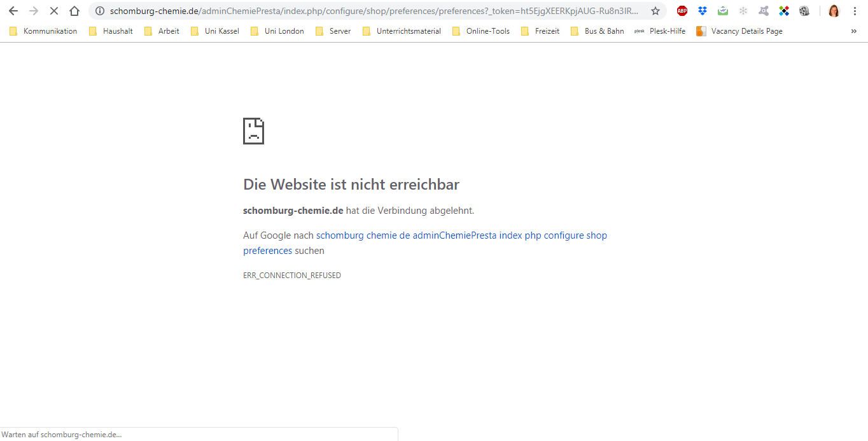Screen dimensions: 868x441
Task: Open the home page
Action: click(74, 11)
